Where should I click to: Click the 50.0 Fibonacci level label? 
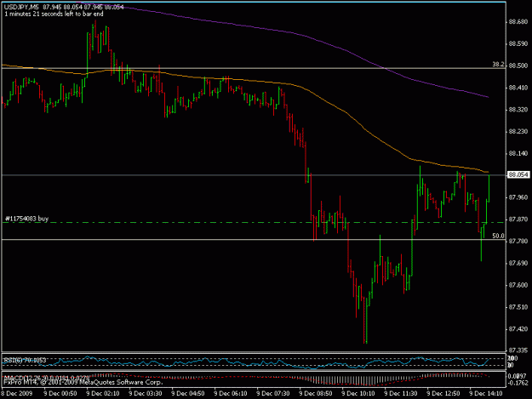pyautogui.click(x=498, y=236)
